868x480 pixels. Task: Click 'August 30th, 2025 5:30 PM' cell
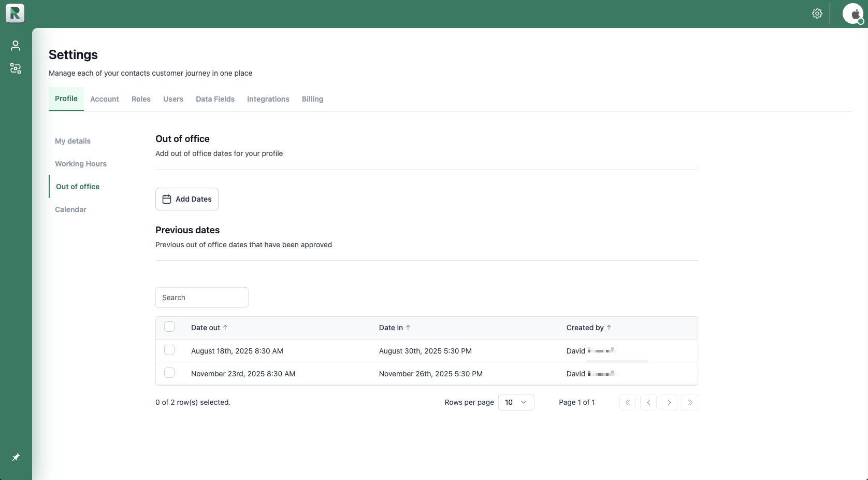click(425, 351)
